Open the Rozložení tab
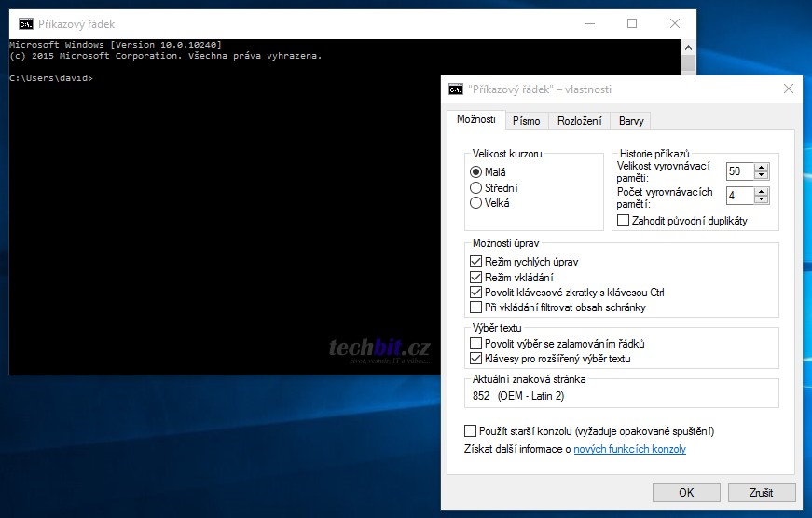The image size is (812, 518). point(579,121)
